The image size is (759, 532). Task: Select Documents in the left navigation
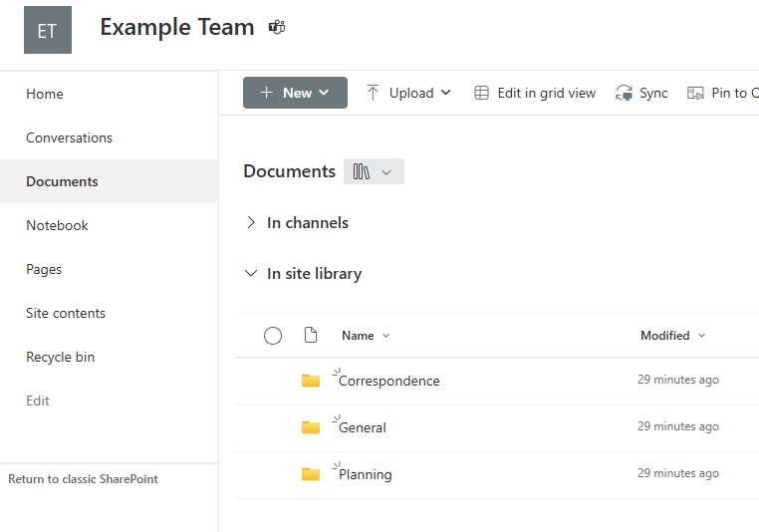pos(62,181)
